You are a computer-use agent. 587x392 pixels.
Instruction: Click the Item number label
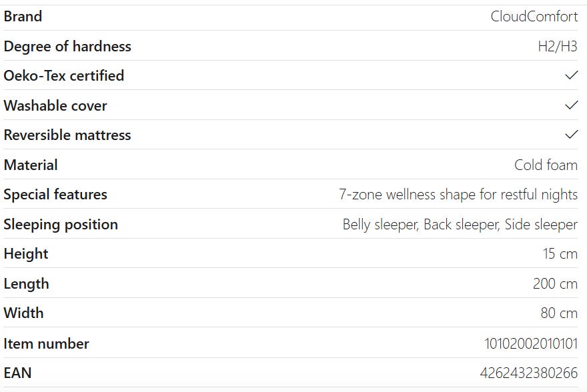coord(46,344)
